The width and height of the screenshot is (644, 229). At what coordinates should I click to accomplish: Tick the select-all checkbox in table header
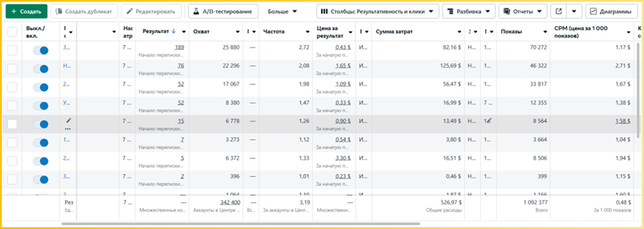point(12,32)
